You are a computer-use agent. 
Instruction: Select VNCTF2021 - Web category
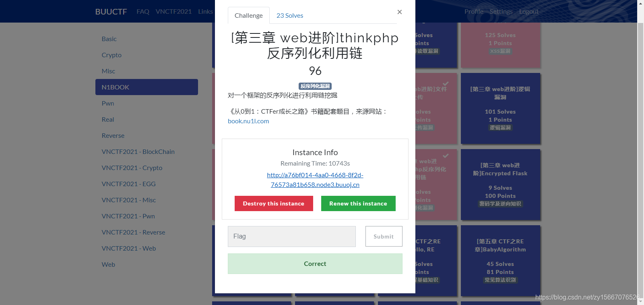click(x=147, y=248)
